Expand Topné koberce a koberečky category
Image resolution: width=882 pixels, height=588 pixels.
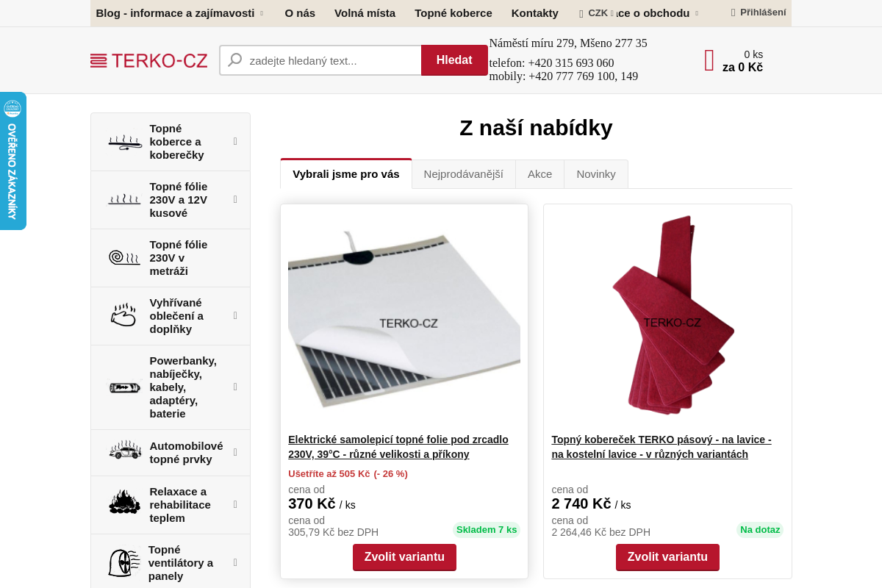[x=235, y=141]
